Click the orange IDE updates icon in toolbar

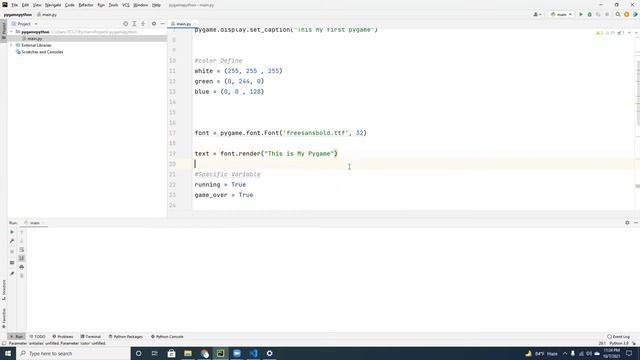(x=627, y=14)
